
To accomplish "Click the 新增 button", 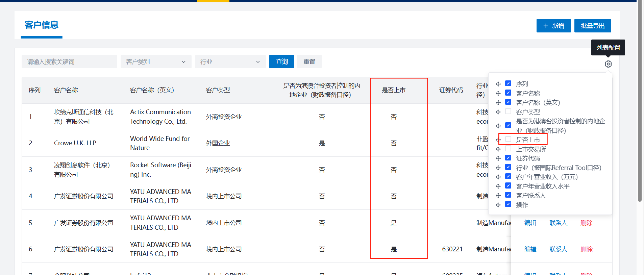I will coord(553,26).
